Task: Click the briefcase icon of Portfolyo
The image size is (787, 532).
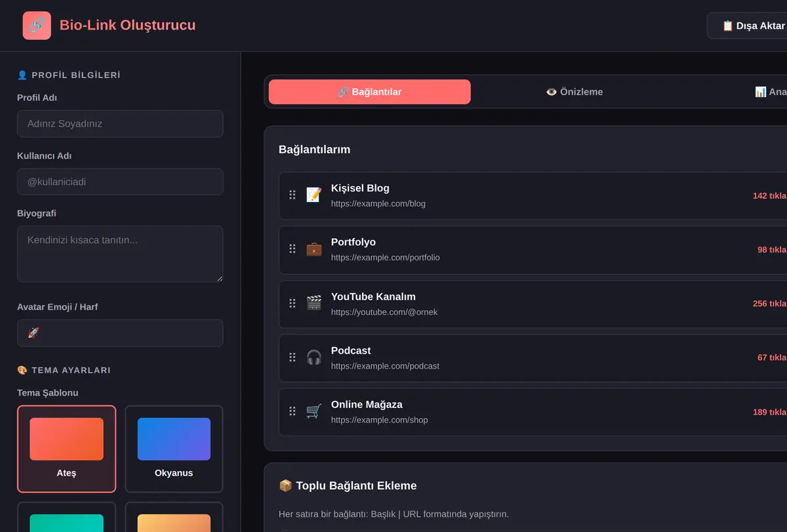Action: pos(314,249)
